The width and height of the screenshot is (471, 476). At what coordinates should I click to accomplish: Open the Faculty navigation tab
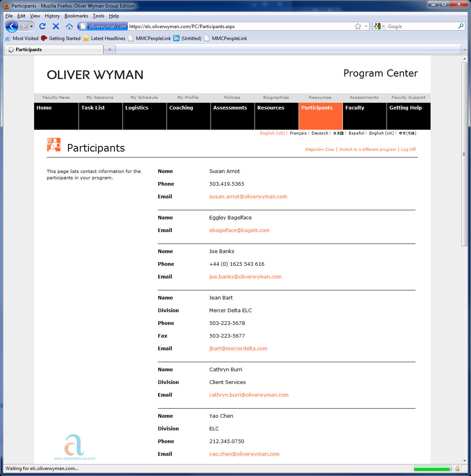[x=365, y=116]
